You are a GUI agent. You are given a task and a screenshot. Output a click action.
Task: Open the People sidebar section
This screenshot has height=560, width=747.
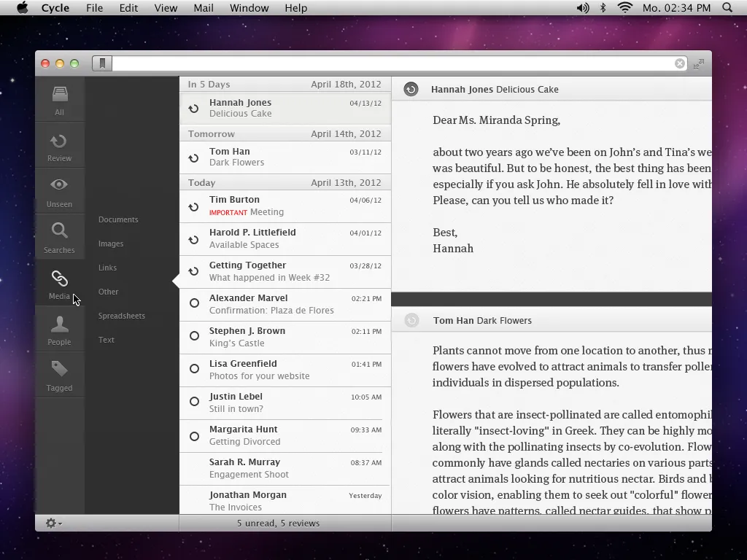tap(60, 329)
